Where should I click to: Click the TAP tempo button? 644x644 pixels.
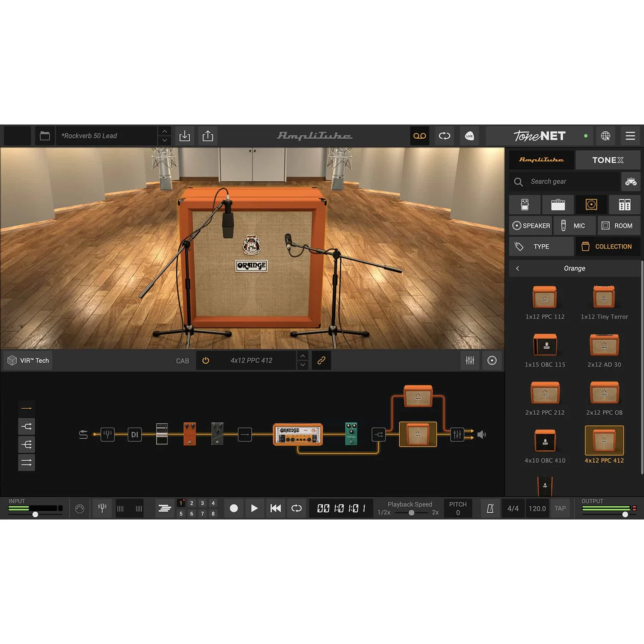pyautogui.click(x=560, y=508)
